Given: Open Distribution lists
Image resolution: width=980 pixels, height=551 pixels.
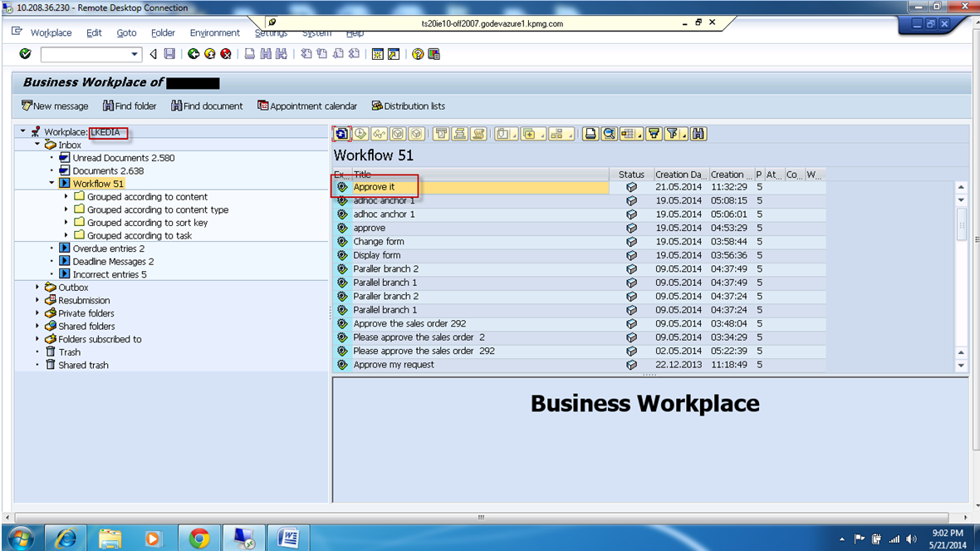Looking at the screenshot, I should (x=408, y=106).
